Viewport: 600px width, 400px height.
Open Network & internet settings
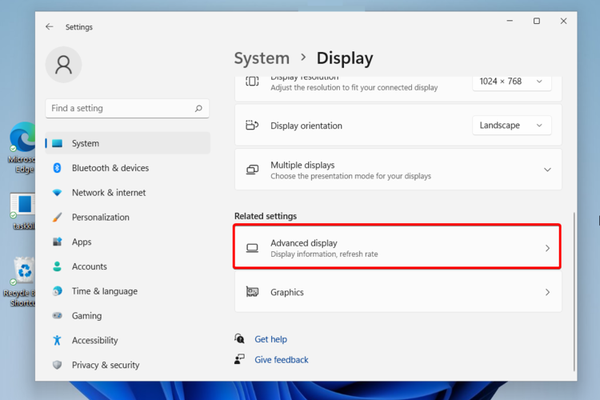(108, 193)
